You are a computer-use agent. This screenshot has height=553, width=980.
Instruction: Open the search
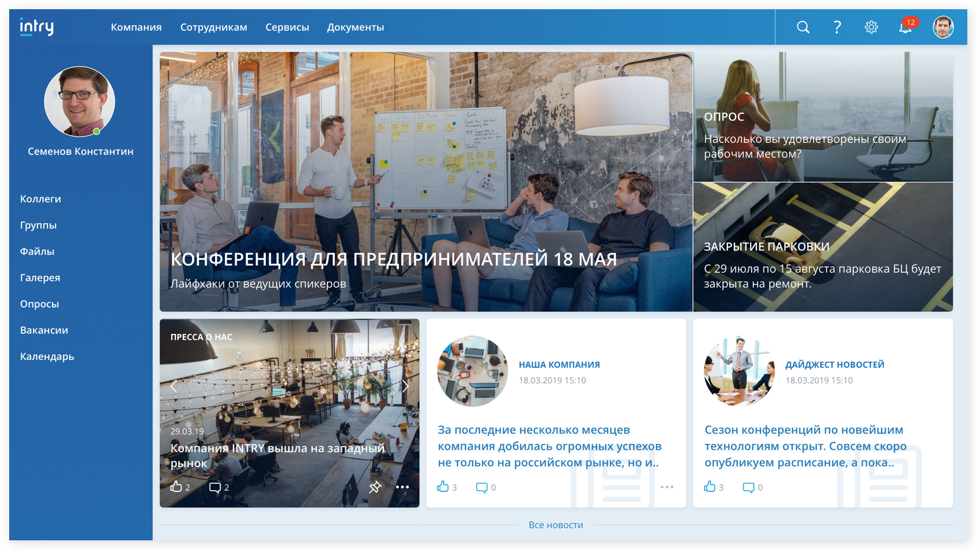pyautogui.click(x=802, y=27)
